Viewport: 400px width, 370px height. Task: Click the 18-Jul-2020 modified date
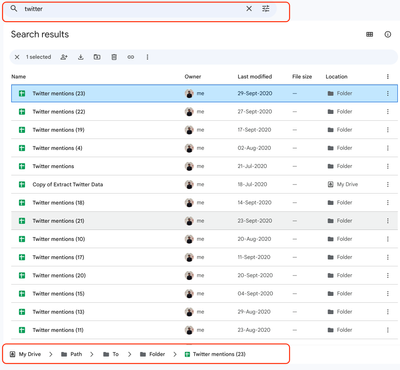point(252,184)
